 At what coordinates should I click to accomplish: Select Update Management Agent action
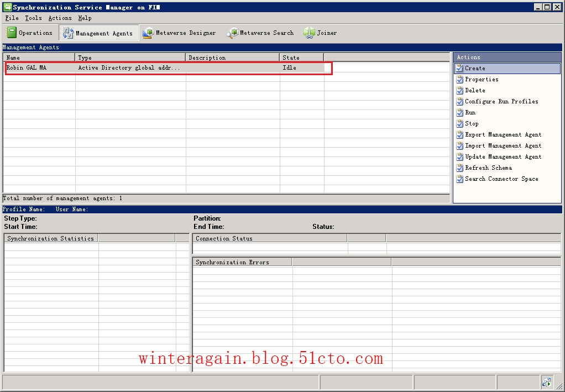point(503,156)
